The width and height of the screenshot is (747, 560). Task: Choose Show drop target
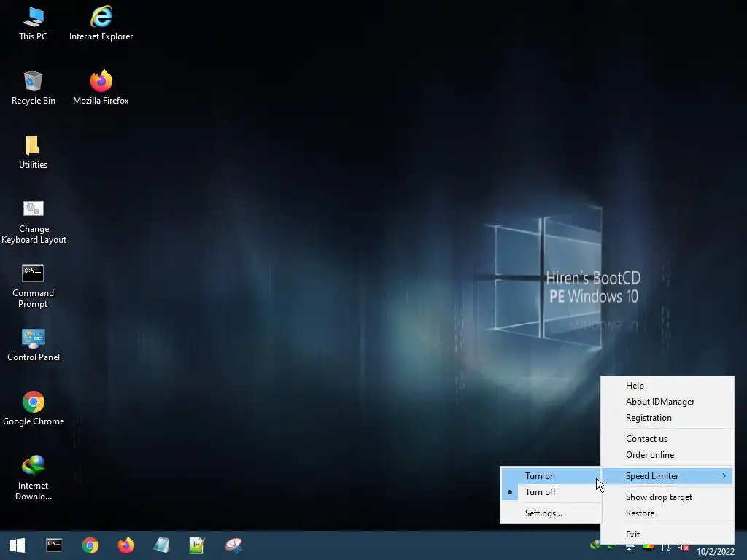[667, 497]
